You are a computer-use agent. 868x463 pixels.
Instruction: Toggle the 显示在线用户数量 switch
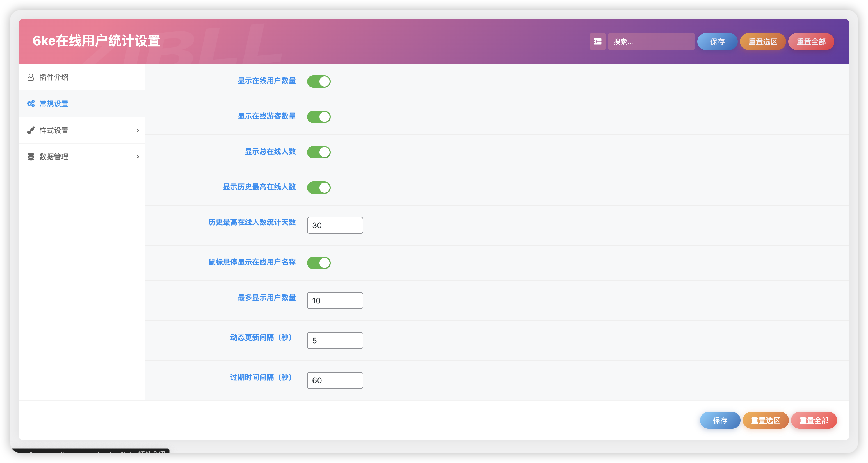pyautogui.click(x=318, y=81)
